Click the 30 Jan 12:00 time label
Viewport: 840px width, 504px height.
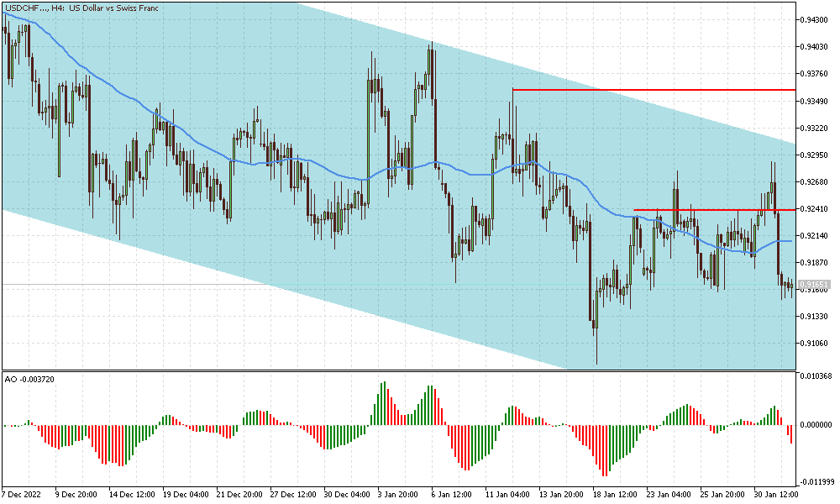tap(776, 495)
